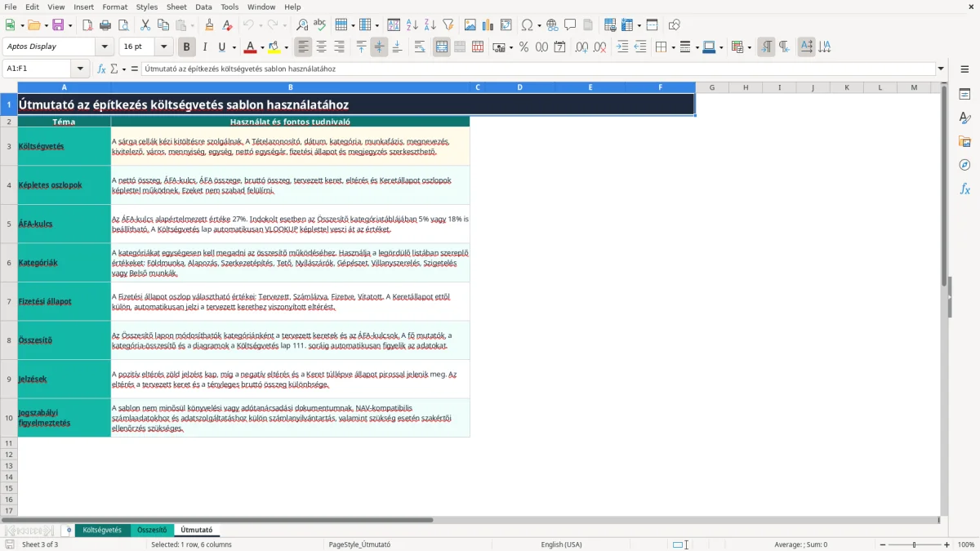Open the font color dropdown arrow
Viewport: 980px width, 551px height.
[x=262, y=47]
